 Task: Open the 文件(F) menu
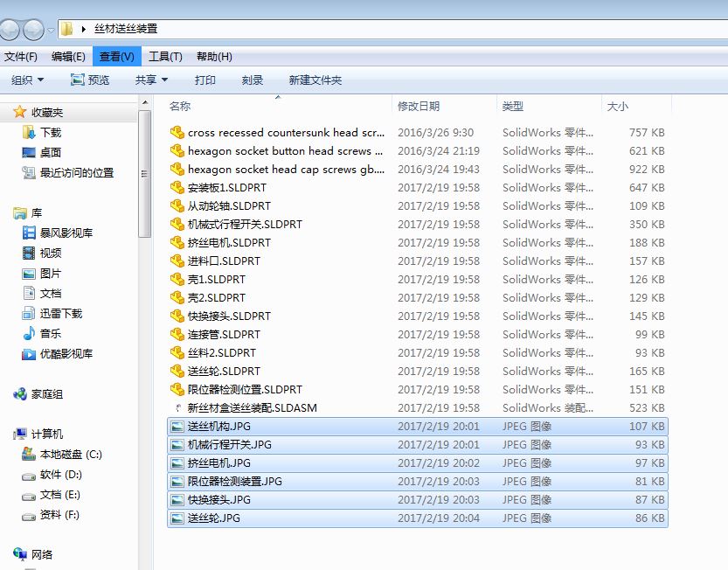(x=20, y=57)
